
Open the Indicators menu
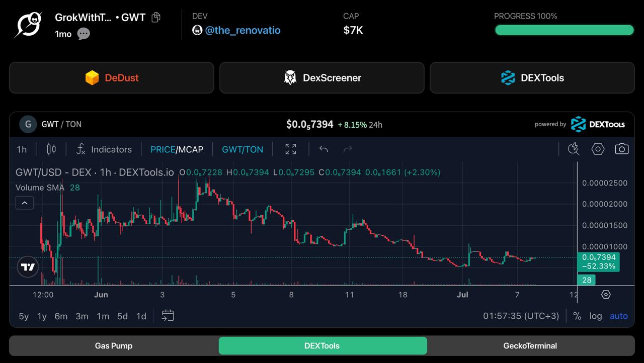pos(104,149)
